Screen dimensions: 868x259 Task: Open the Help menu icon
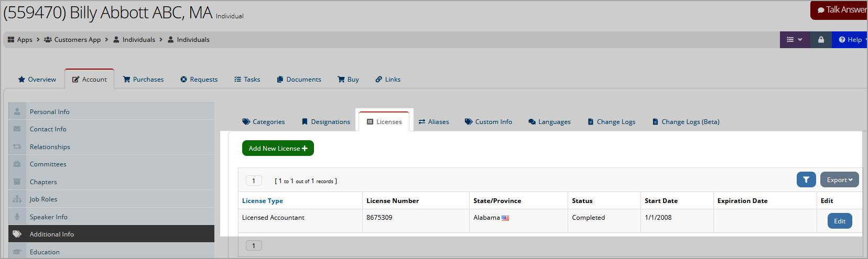pyautogui.click(x=842, y=40)
